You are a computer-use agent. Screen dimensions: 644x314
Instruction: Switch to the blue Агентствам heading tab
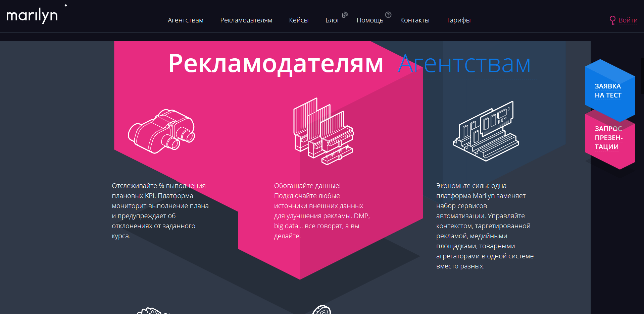coord(464,64)
